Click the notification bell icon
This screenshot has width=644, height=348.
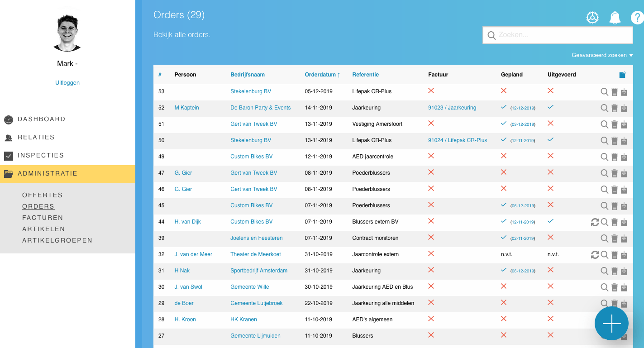coord(615,18)
